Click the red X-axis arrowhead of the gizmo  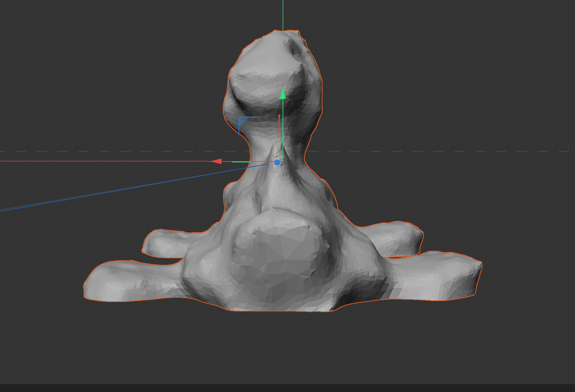(216, 161)
